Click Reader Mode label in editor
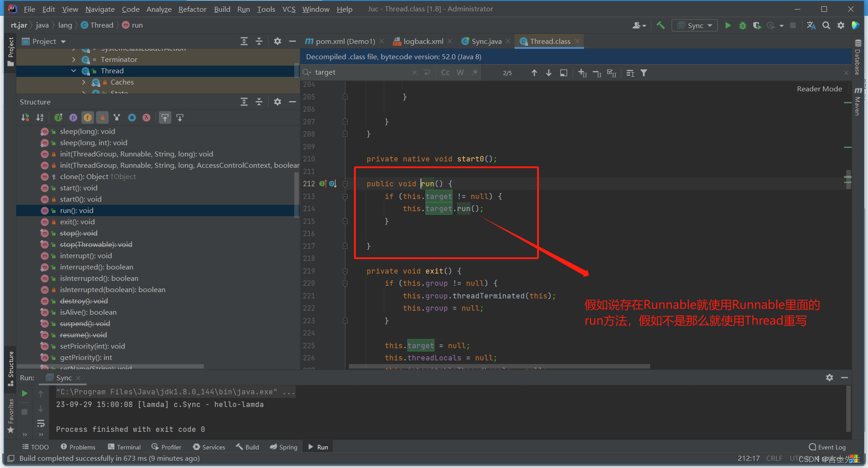This screenshot has width=868, height=468. [x=819, y=89]
